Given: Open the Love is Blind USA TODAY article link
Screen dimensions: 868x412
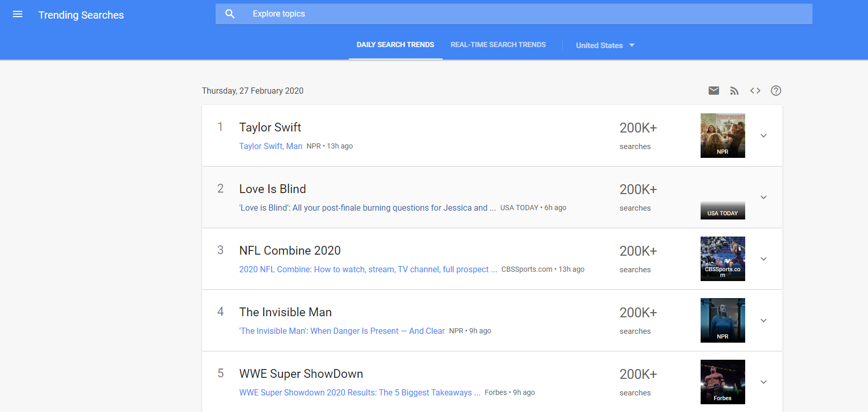Looking at the screenshot, I should point(367,208).
